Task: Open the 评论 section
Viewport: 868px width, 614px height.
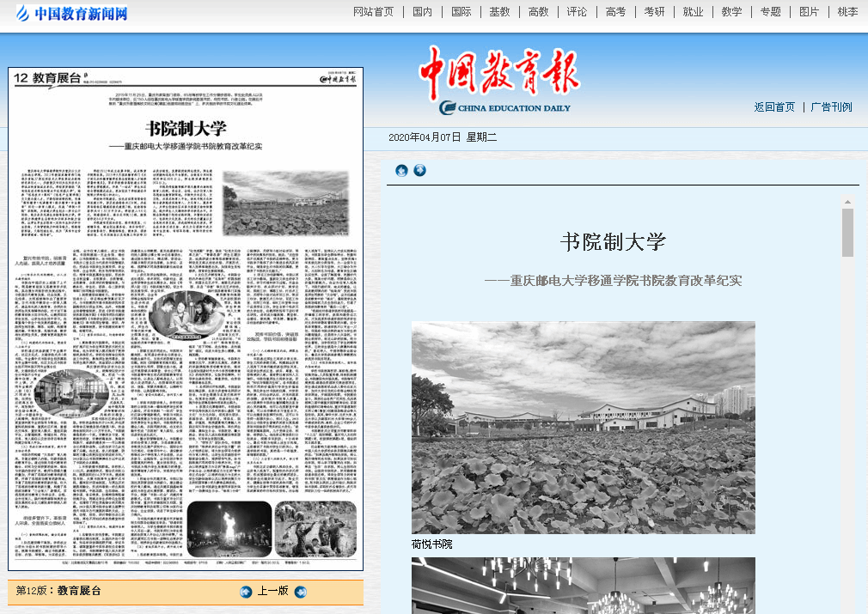Action: (577, 12)
